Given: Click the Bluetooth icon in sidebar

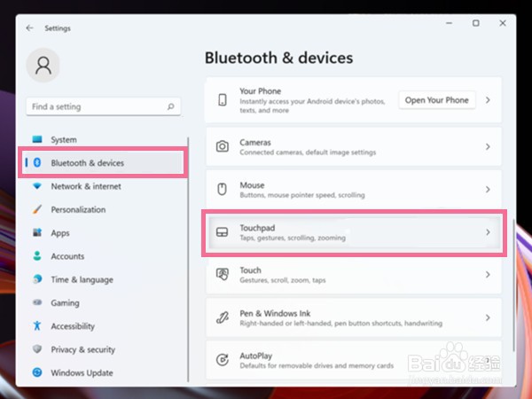Looking at the screenshot, I should [37, 162].
